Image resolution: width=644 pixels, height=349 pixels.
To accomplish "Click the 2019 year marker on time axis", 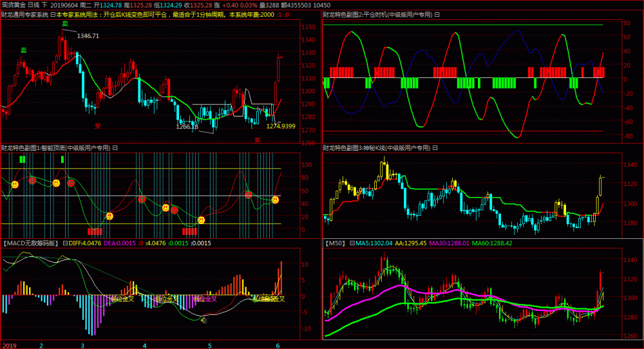I will tap(9, 346).
